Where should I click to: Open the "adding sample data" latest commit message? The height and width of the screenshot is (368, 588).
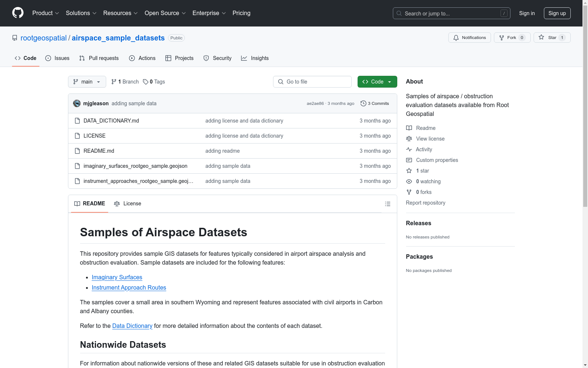(x=134, y=103)
